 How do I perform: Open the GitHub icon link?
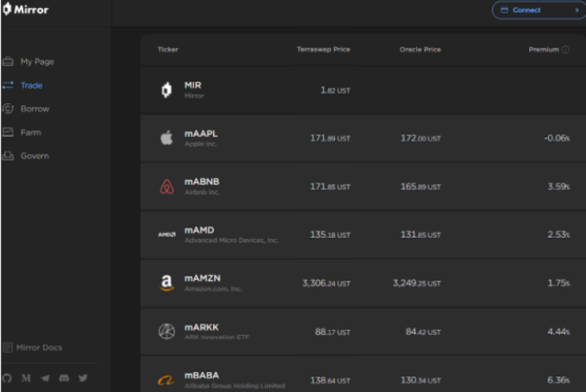click(7, 378)
